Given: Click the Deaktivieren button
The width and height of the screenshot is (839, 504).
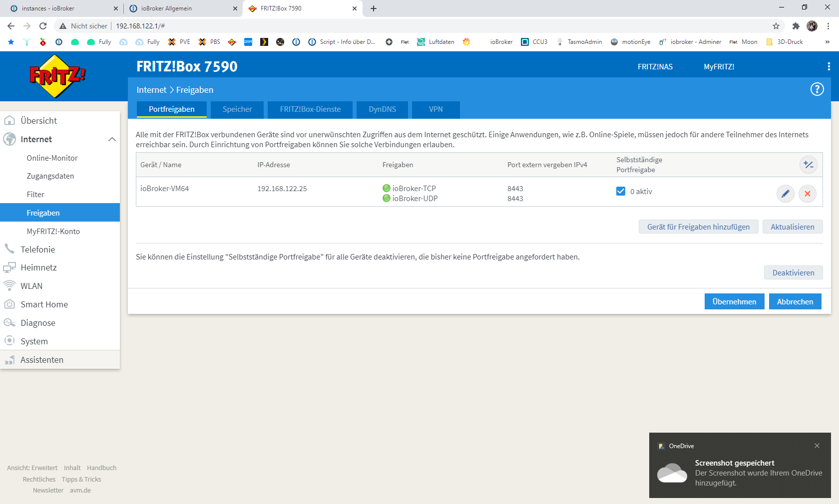Looking at the screenshot, I should tap(793, 272).
